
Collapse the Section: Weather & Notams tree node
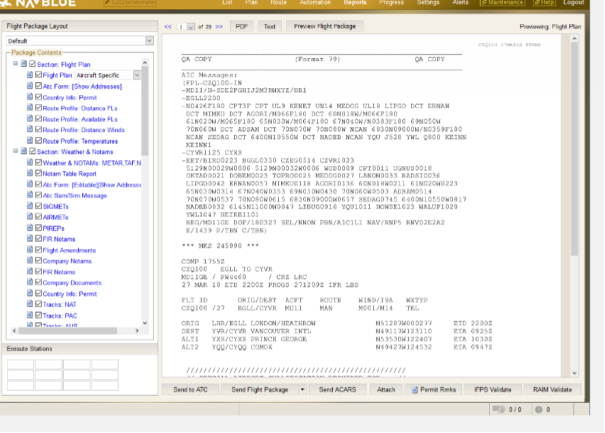[x=15, y=151]
